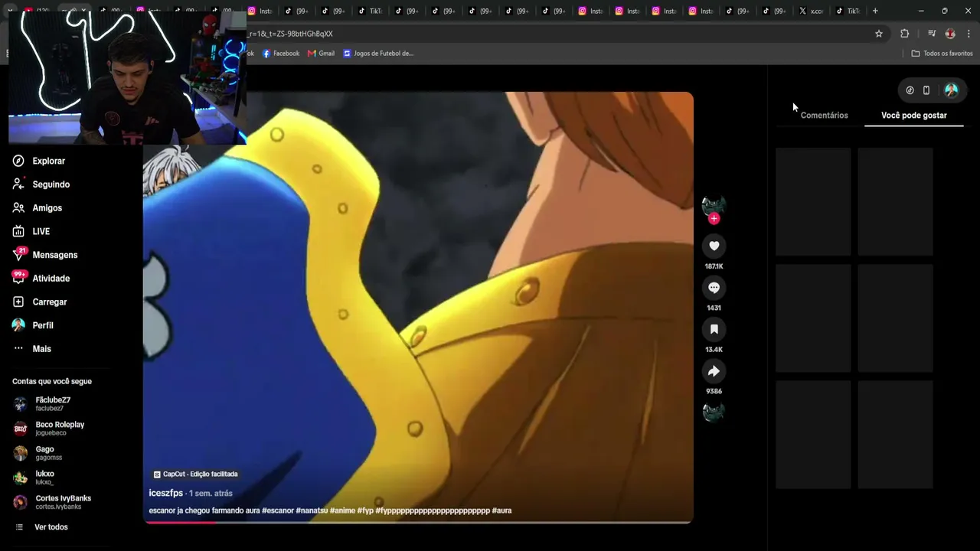Open the #aura hashtag
The height and width of the screenshot is (551, 980).
(x=501, y=510)
